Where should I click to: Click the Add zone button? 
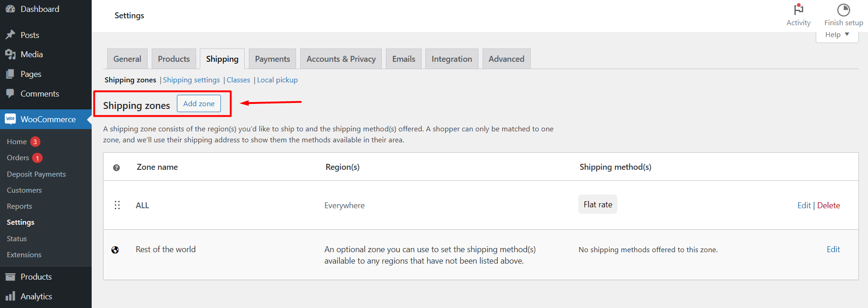pyautogui.click(x=199, y=103)
